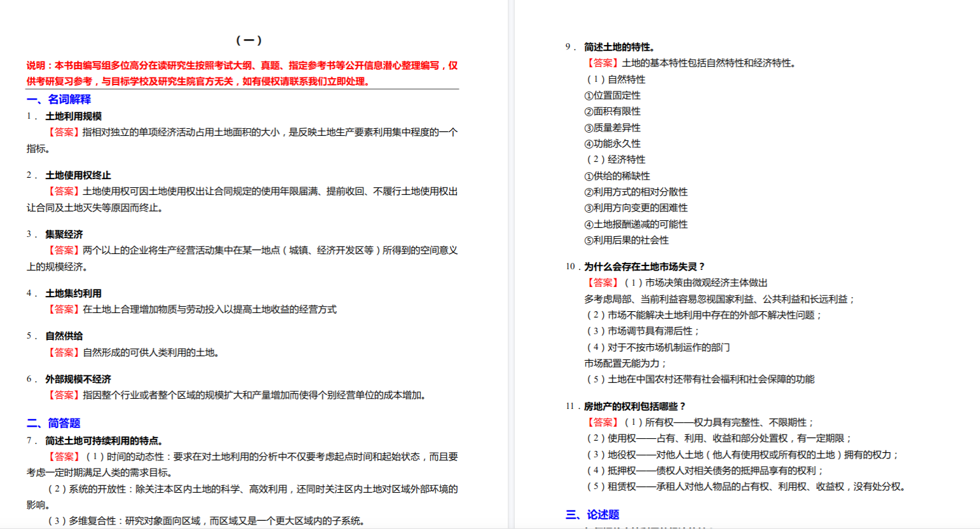The width and height of the screenshot is (980, 529).
Task: Select the term 自然供给
Action: coord(64,336)
